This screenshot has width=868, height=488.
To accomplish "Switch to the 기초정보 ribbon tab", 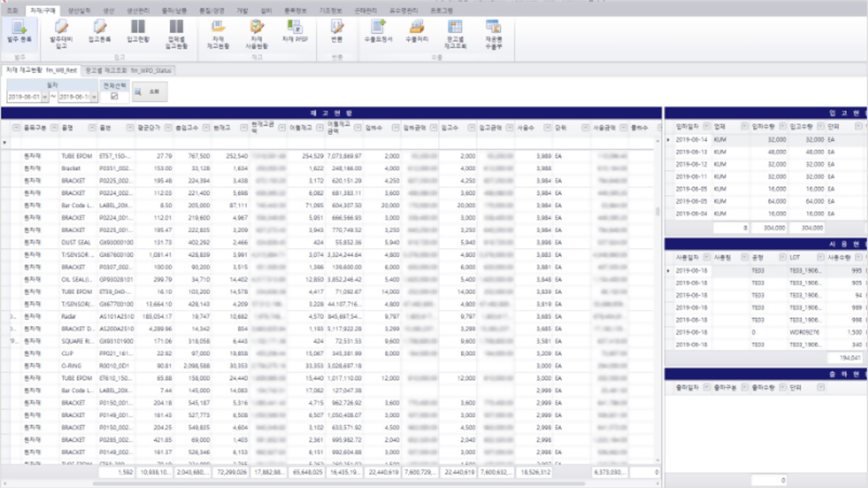I will click(329, 11).
